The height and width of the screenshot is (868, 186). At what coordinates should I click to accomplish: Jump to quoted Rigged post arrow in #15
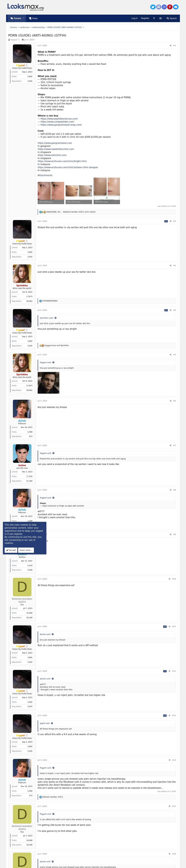(53, 814)
